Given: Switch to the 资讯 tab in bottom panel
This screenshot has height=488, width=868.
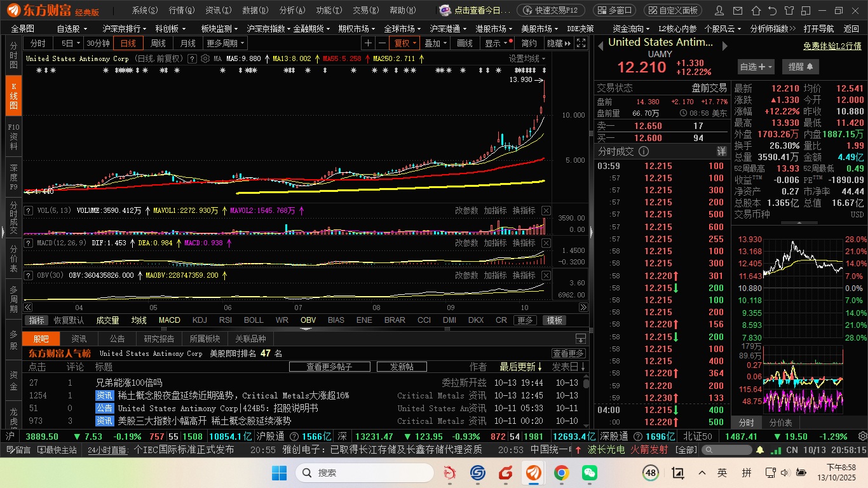Looking at the screenshot, I should coord(79,339).
